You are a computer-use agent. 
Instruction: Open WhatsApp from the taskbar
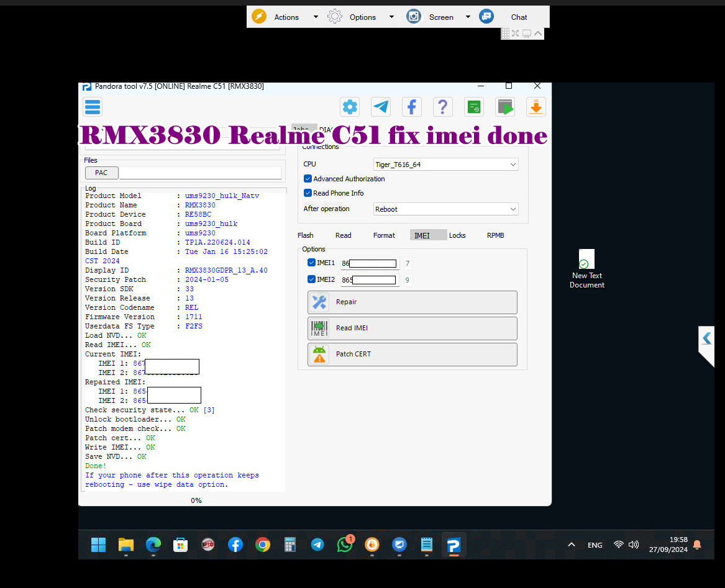[344, 545]
